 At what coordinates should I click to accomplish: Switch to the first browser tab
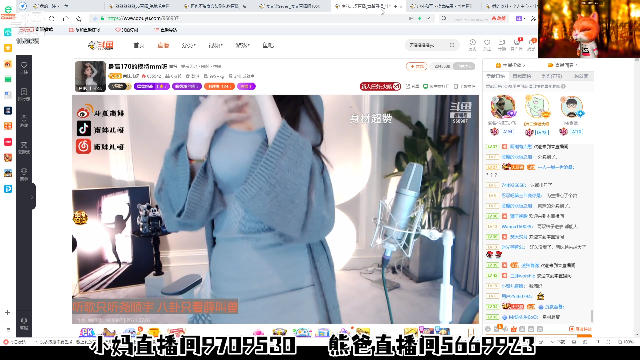coord(65,6)
